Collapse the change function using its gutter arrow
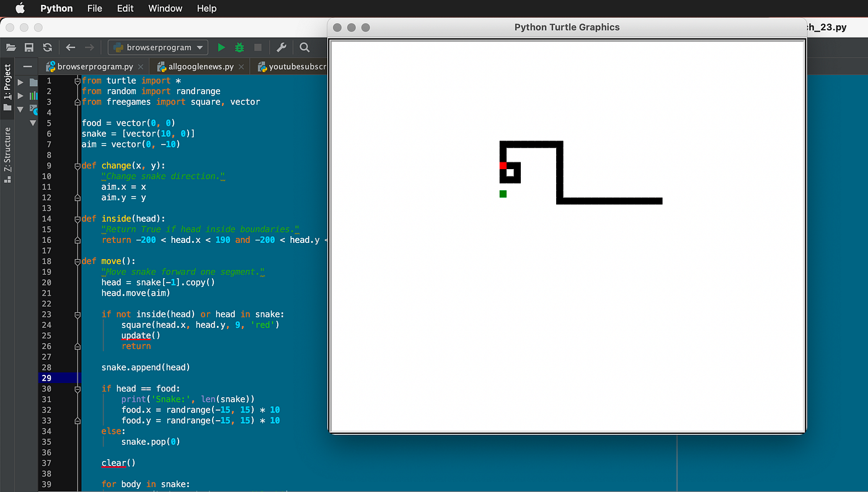868x492 pixels. [x=76, y=165]
